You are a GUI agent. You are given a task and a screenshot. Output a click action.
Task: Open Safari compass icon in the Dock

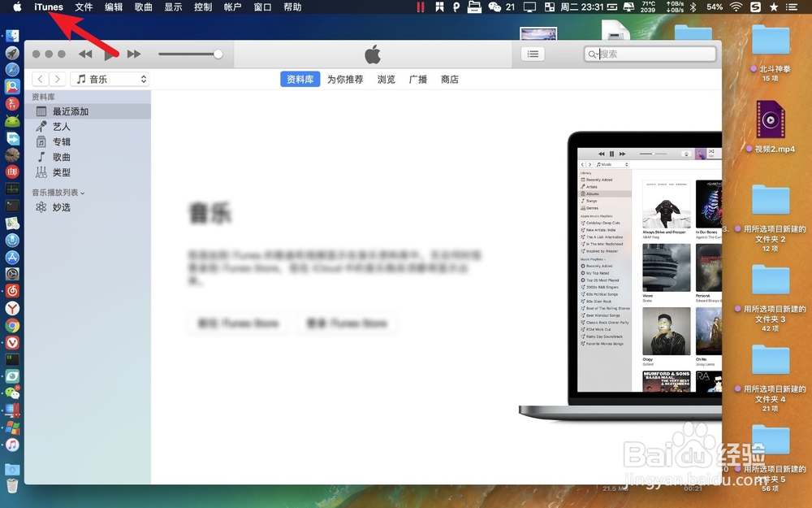12,69
